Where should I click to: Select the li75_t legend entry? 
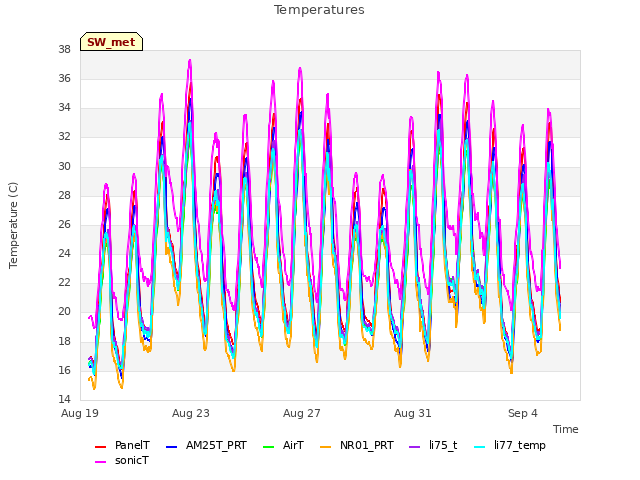point(433,445)
